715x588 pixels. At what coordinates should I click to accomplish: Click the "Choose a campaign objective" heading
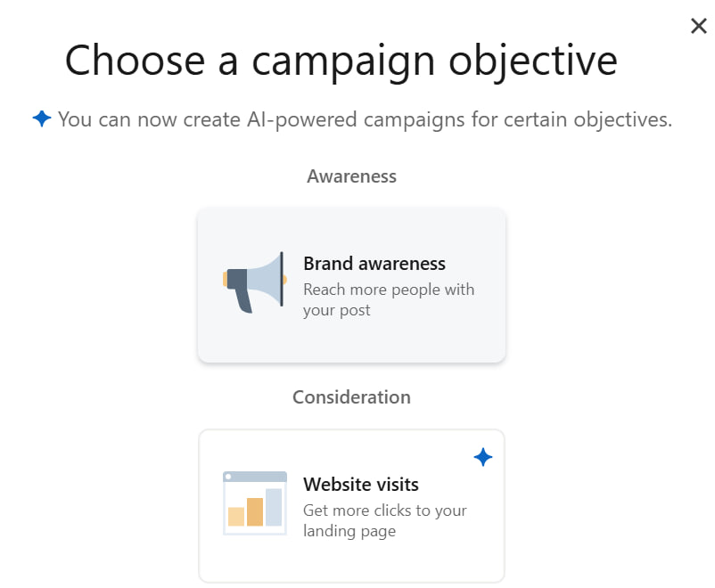341,61
